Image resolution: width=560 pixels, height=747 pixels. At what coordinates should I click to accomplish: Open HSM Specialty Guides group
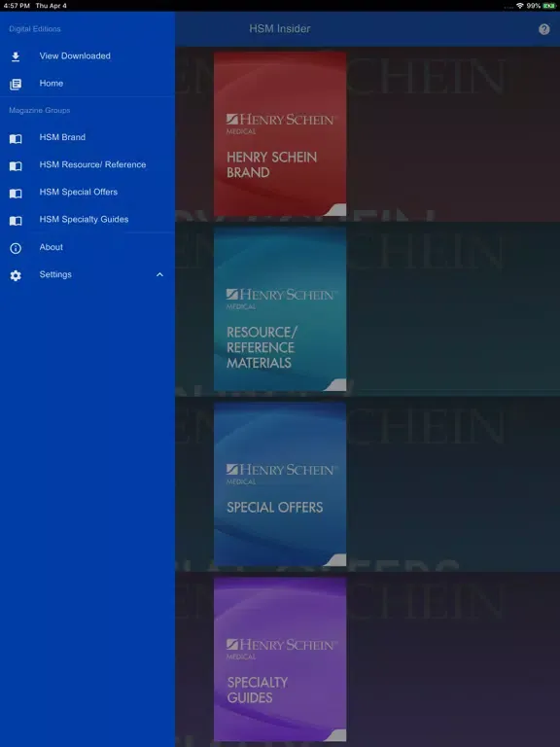(87, 219)
